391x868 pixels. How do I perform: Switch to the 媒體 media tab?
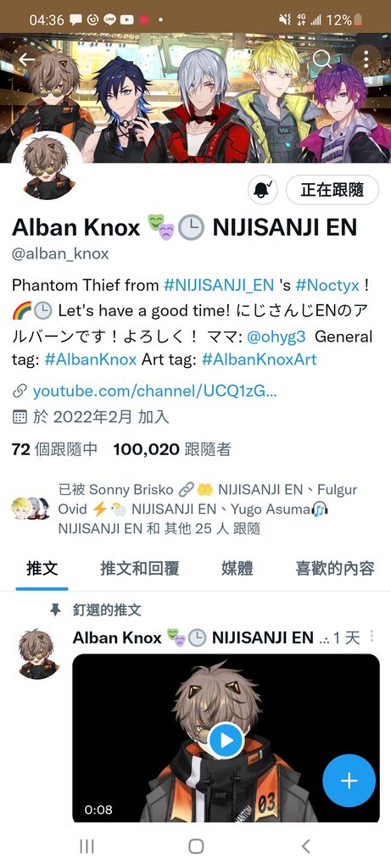pos(237,568)
